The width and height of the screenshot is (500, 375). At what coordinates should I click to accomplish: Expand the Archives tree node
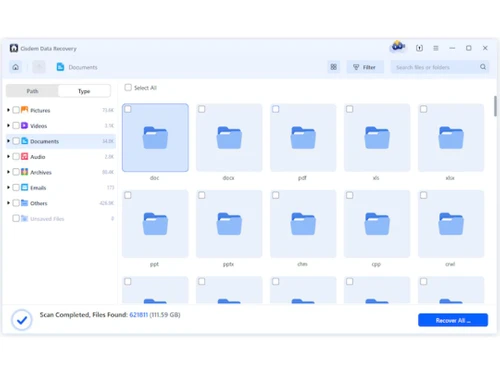[x=8, y=172]
